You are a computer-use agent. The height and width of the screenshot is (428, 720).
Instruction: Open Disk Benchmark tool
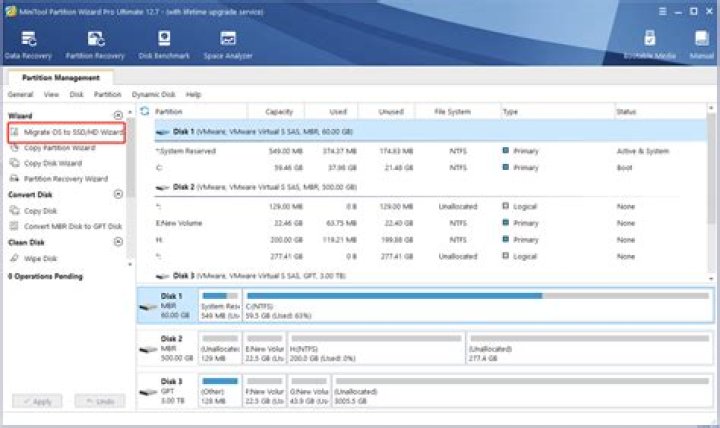164,45
